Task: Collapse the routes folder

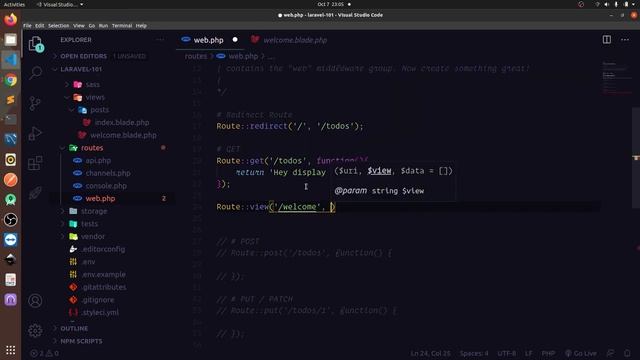Action: (92, 148)
